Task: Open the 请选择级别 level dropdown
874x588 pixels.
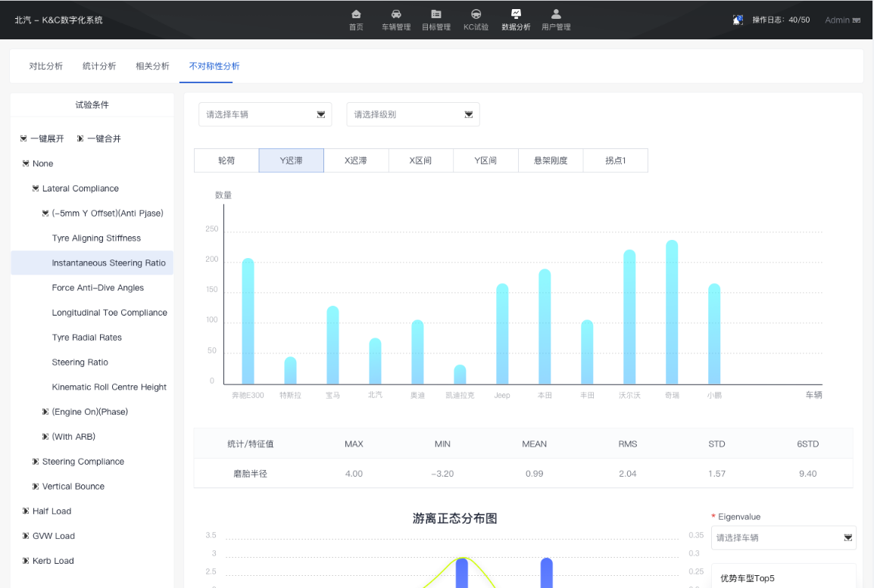Action: coord(413,114)
